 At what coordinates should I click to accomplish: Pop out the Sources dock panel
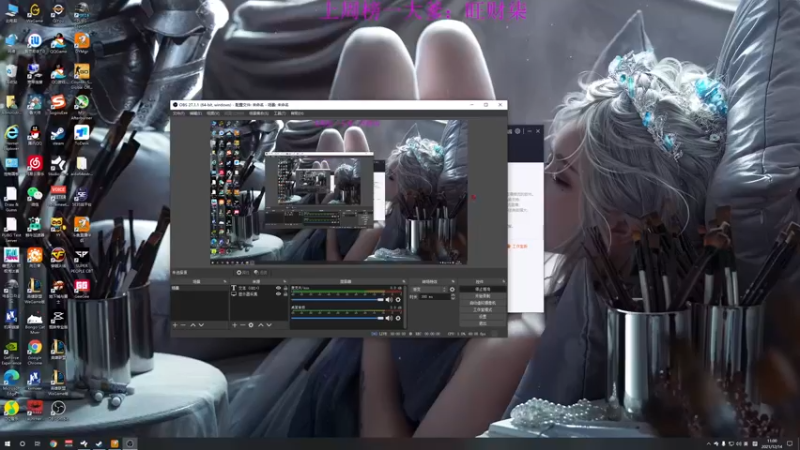pyautogui.click(x=285, y=281)
